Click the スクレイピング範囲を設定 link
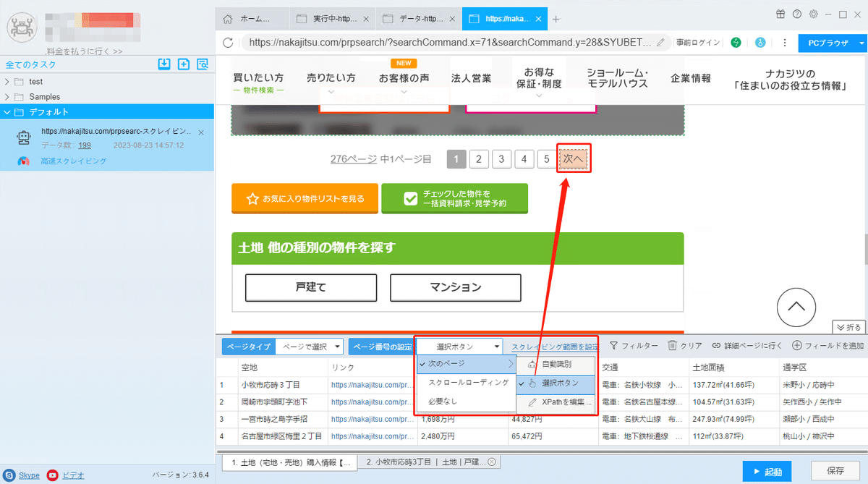The image size is (868, 484). pos(555,347)
